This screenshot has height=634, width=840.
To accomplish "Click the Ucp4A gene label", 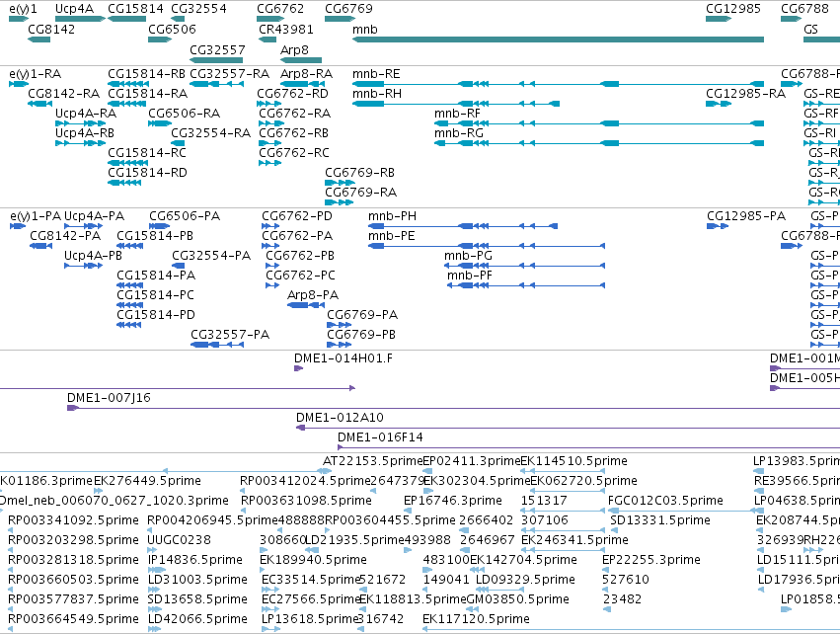I will pos(74,9).
